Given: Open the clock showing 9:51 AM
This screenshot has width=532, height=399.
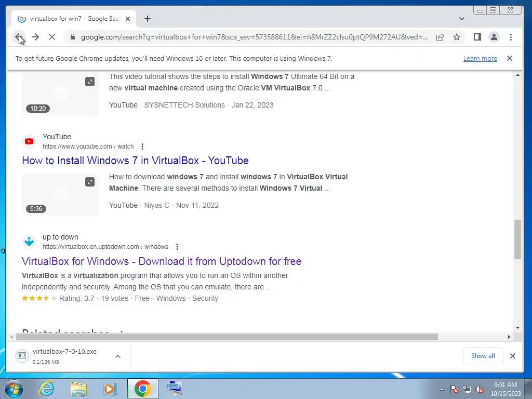Looking at the screenshot, I should click(506, 389).
